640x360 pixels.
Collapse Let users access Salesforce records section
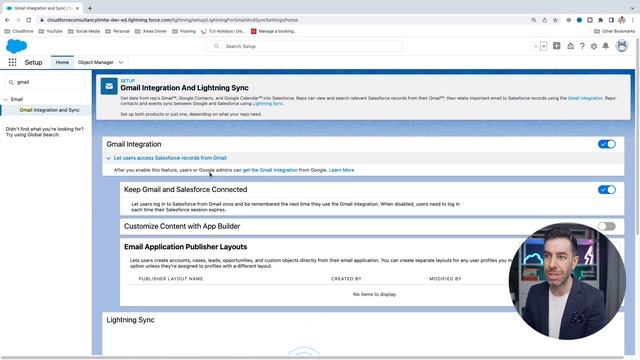point(109,158)
